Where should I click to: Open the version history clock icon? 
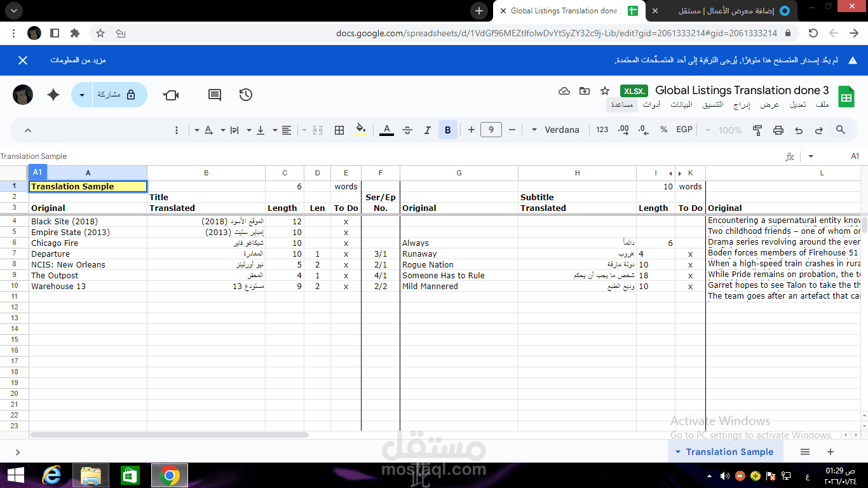[246, 95]
